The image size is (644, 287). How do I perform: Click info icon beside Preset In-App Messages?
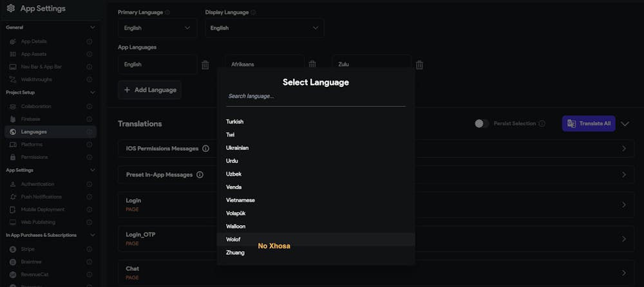[x=200, y=174]
